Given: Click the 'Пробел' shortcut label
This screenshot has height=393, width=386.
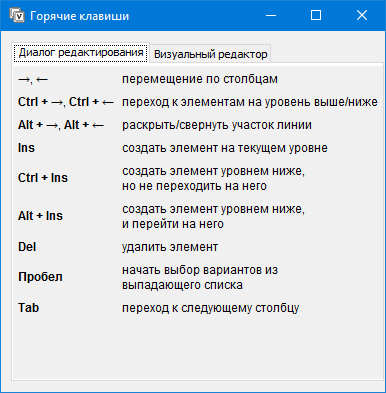Looking at the screenshot, I should [x=40, y=277].
